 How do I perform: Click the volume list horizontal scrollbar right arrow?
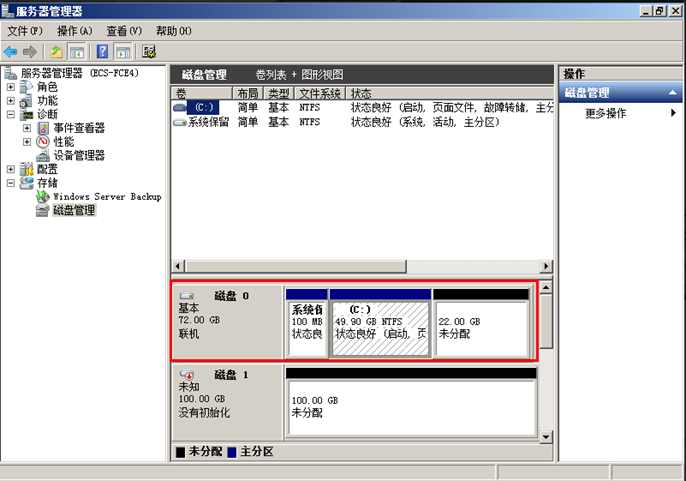click(546, 266)
